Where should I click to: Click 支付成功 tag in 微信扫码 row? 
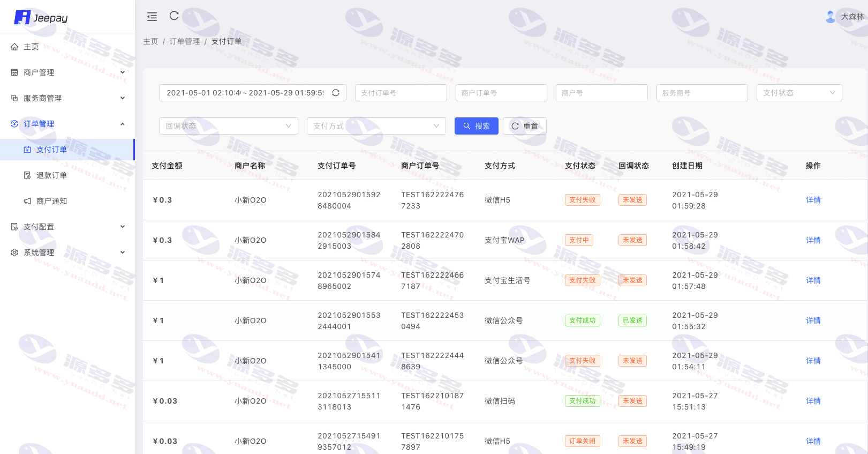click(x=583, y=401)
